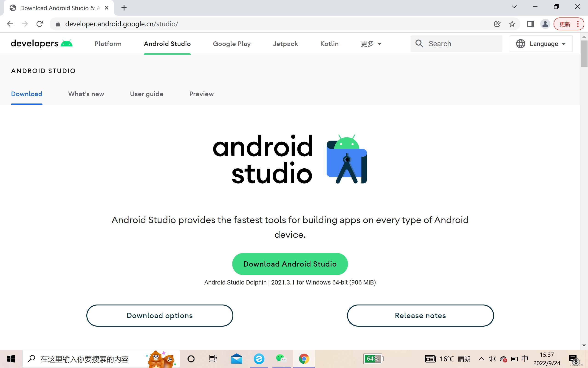
Task: Click the vertical scrollbar thumb
Action: [x=584, y=54]
